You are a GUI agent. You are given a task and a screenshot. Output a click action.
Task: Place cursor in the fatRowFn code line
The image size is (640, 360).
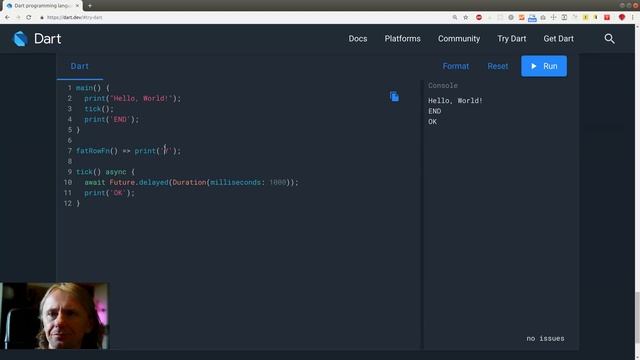[128, 151]
